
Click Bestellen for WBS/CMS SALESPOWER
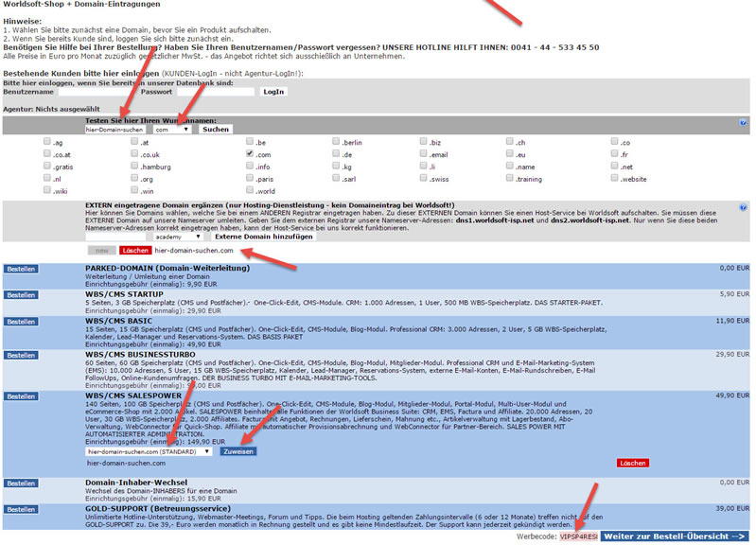click(21, 396)
